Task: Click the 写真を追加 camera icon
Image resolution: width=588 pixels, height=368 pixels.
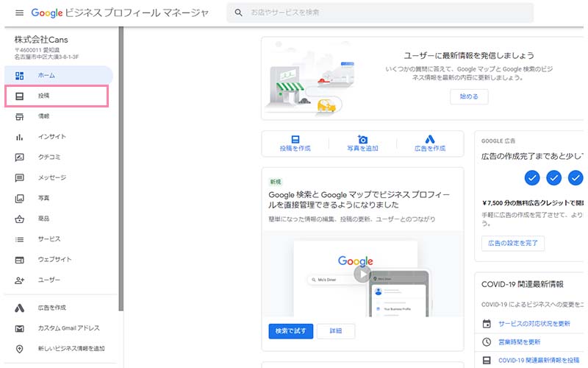Action: pos(362,139)
